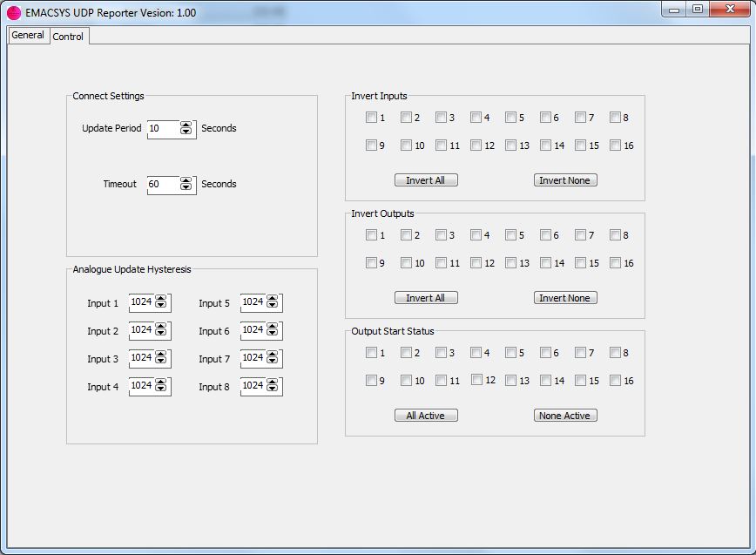Maximize the UDP Reporter window

697,10
